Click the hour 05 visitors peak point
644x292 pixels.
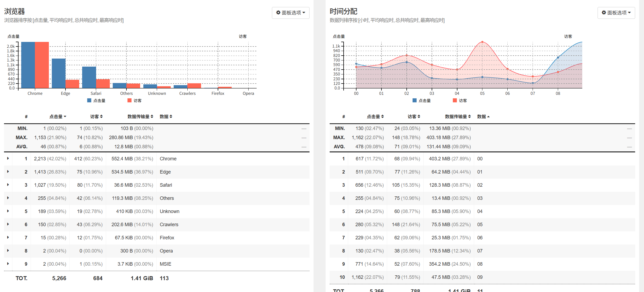[482, 42]
